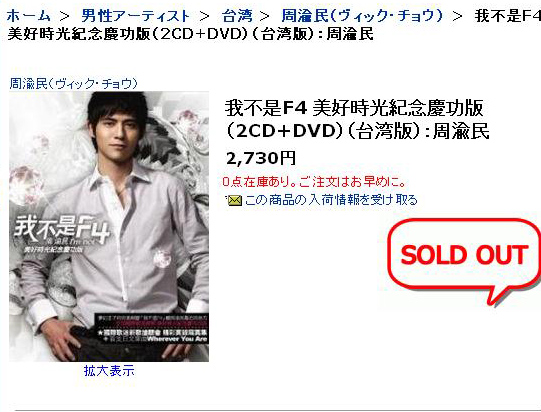Click the artist name link above album cover
The height and width of the screenshot is (412, 541).
coord(73,84)
